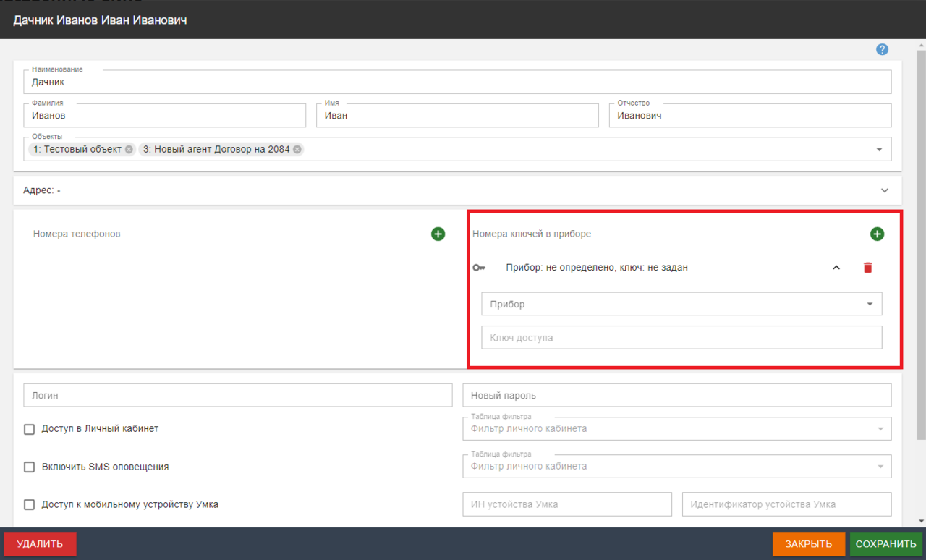The image size is (926, 560).
Task: Open the 'Прибор' dropdown list
Action: [x=870, y=305]
